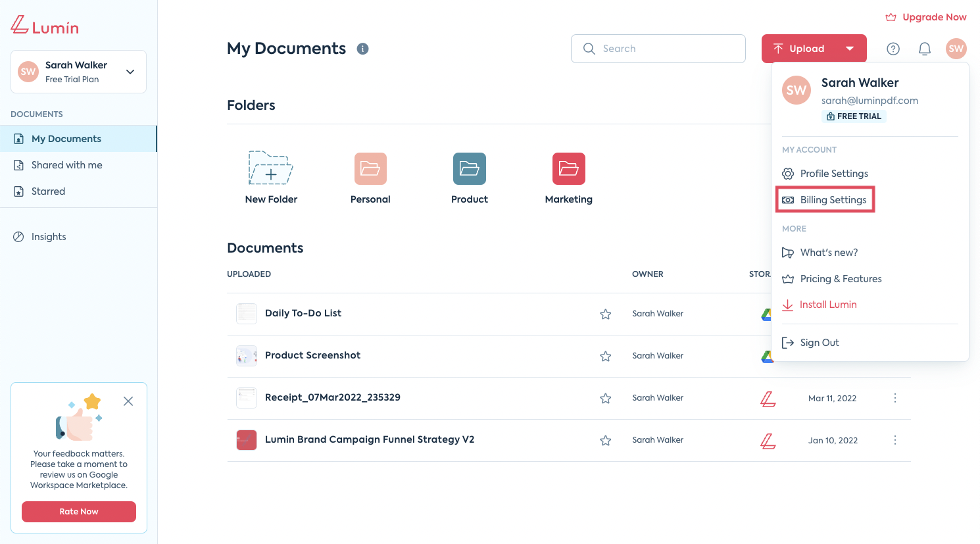Close the feedback card
This screenshot has width=980, height=544.
click(128, 401)
